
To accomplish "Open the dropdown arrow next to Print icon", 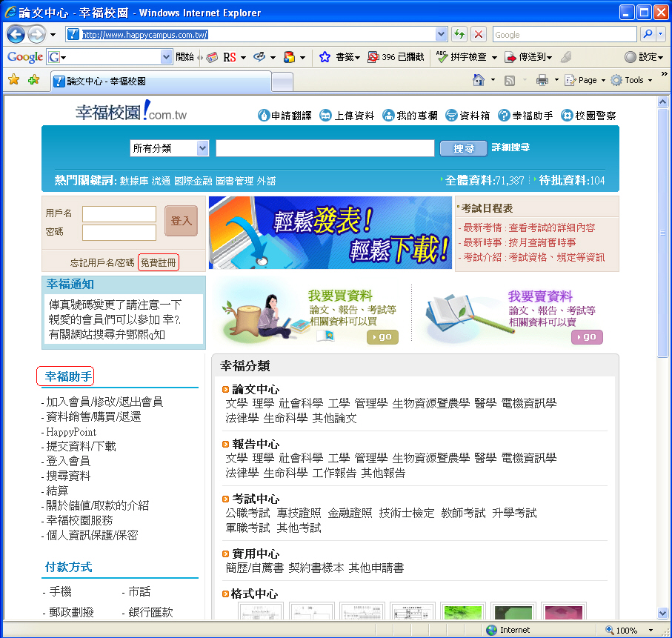I will pos(556,80).
